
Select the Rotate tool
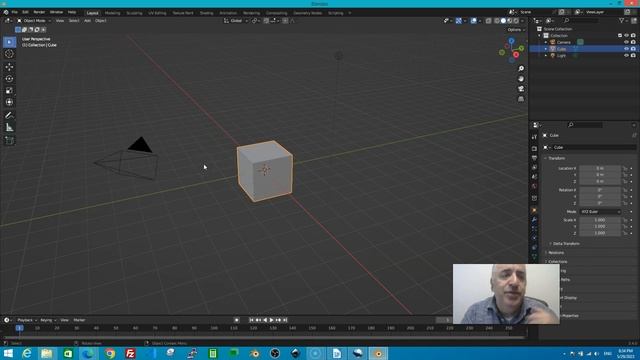[9, 79]
